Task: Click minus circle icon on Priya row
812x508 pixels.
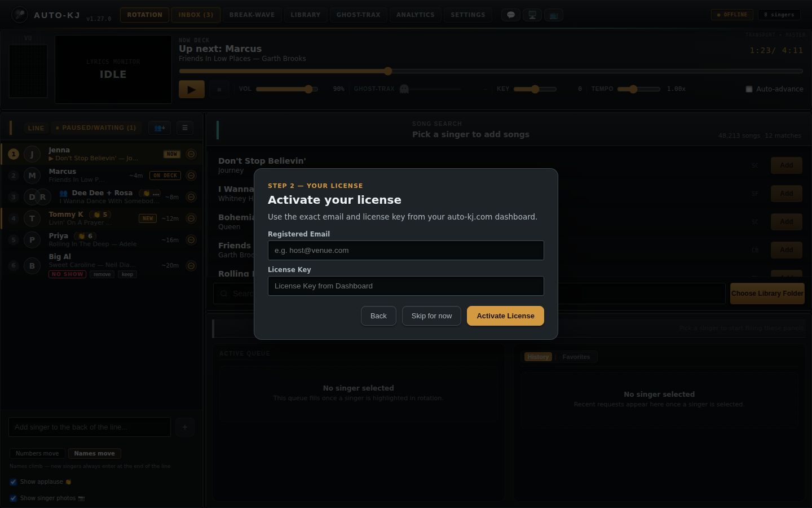Action: pos(191,240)
